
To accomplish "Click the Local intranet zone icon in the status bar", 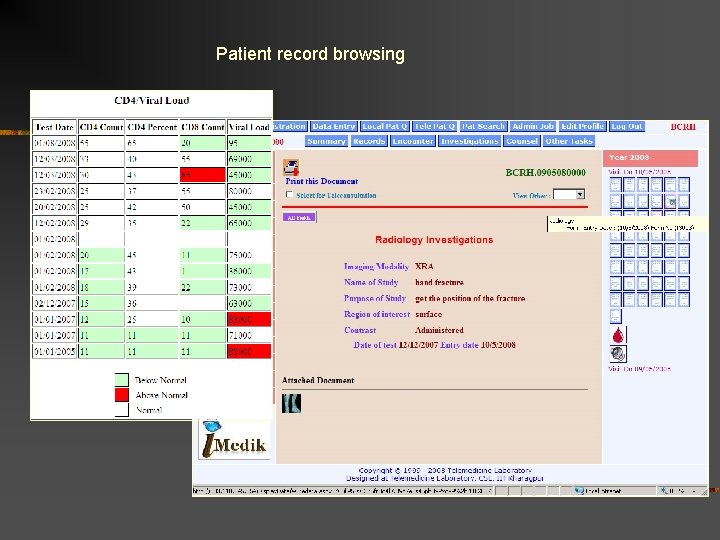I will coord(579,491).
